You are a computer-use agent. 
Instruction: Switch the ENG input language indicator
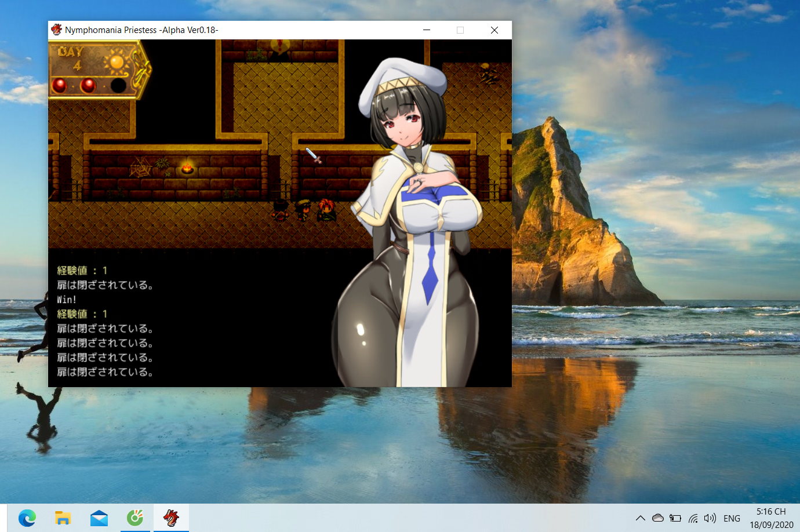732,519
